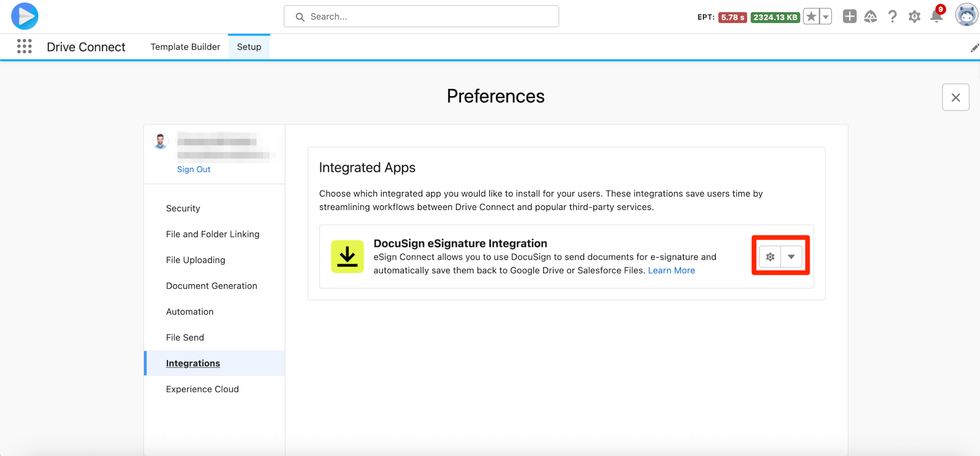Image resolution: width=980 pixels, height=456 pixels.
Task: Focus the Search input field
Action: (x=421, y=17)
